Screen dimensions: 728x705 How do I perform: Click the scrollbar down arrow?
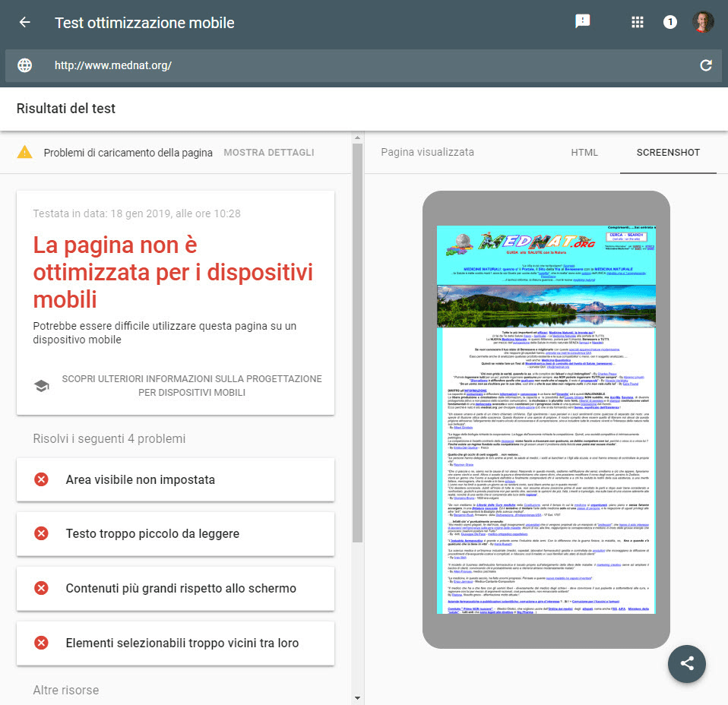click(357, 697)
